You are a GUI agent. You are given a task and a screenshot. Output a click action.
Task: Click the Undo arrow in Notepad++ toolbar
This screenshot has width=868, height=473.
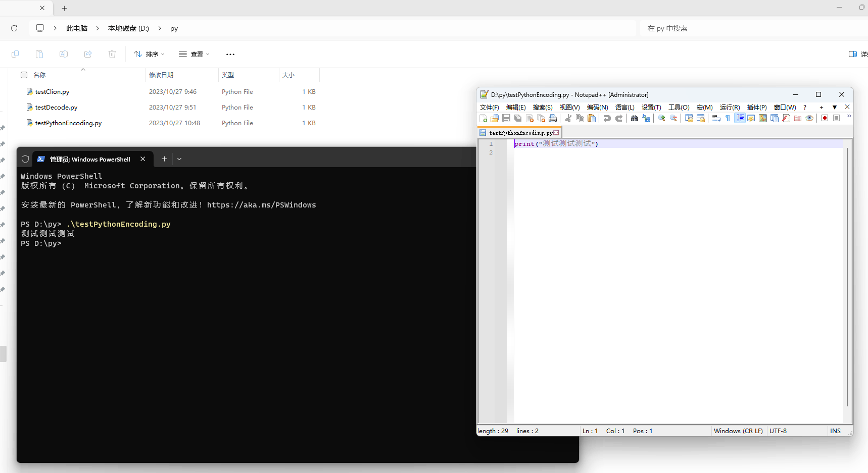click(607, 118)
